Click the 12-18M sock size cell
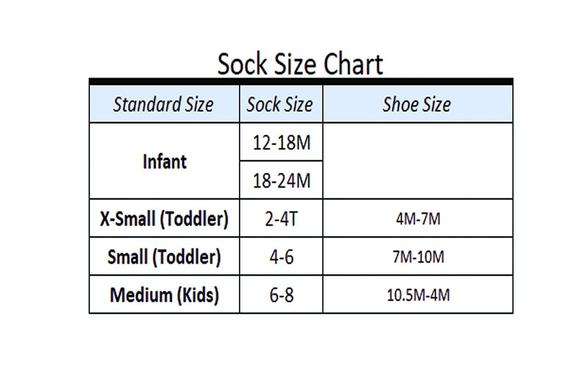 [x=281, y=142]
